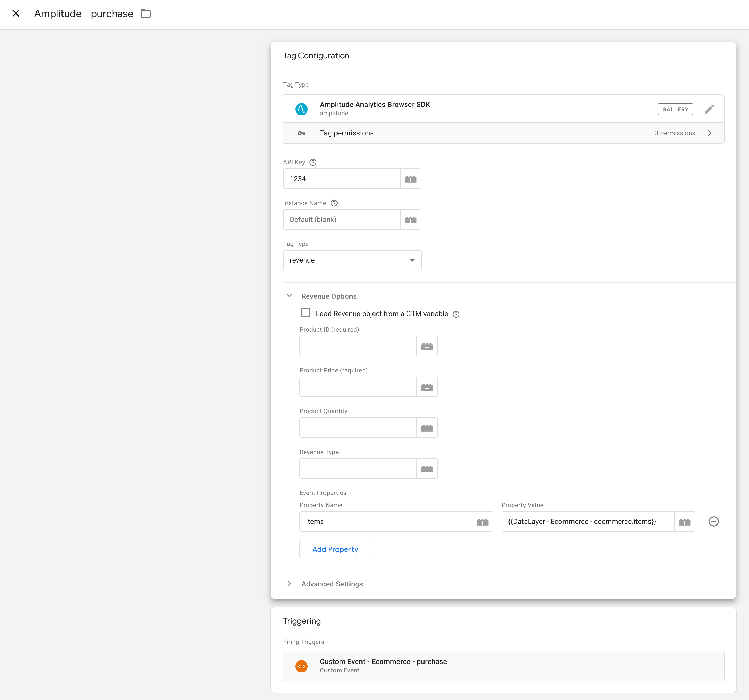Click the Add Property button

pyautogui.click(x=335, y=549)
